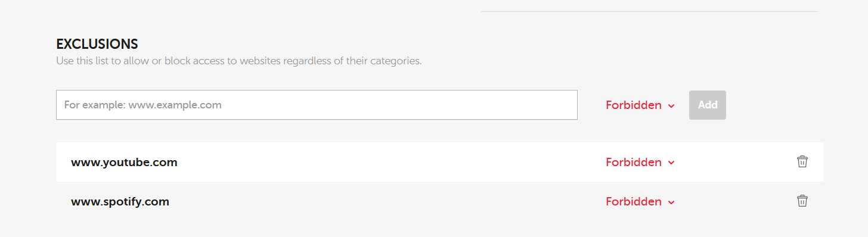
Task: Click the exclusions description sentence
Action: 239,61
